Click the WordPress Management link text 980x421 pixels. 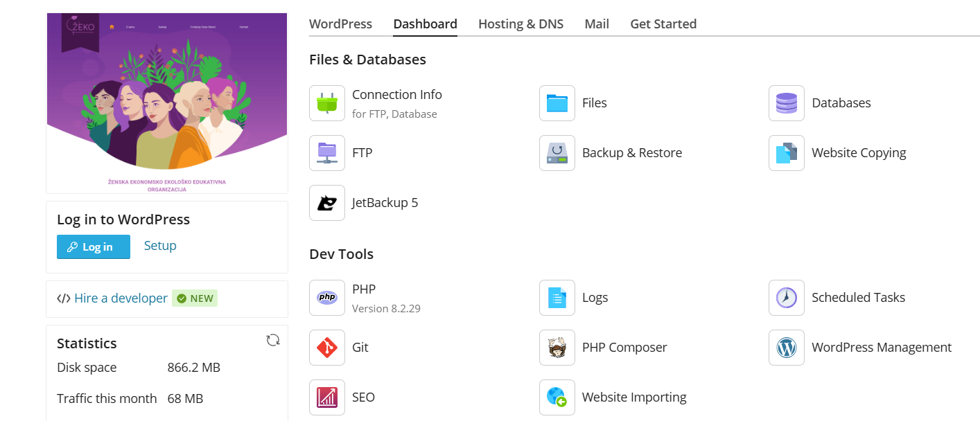coord(882,348)
